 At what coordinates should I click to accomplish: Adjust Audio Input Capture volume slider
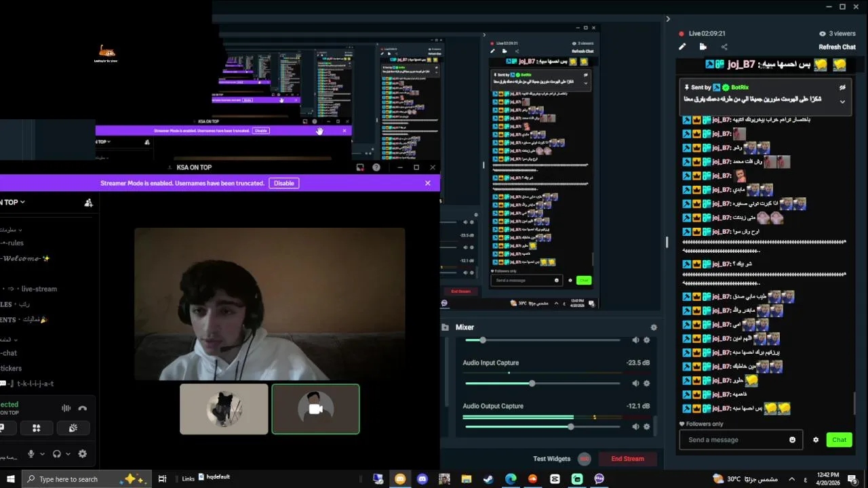point(542,384)
